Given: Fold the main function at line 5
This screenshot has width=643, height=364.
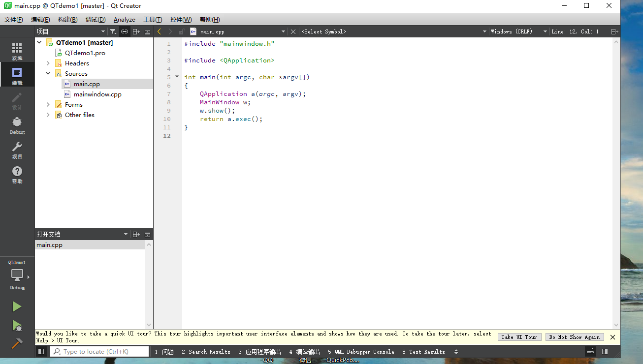Looking at the screenshot, I should point(177,77).
